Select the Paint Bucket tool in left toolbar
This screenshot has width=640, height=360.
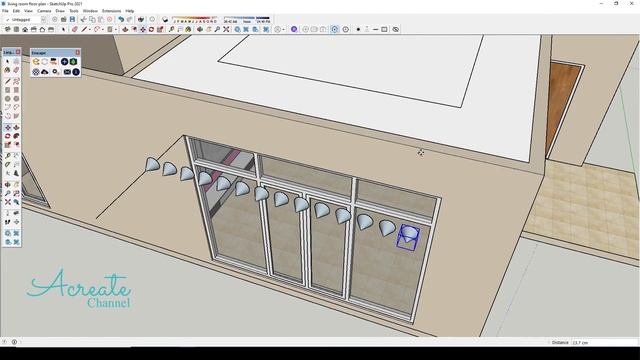click(x=8, y=70)
